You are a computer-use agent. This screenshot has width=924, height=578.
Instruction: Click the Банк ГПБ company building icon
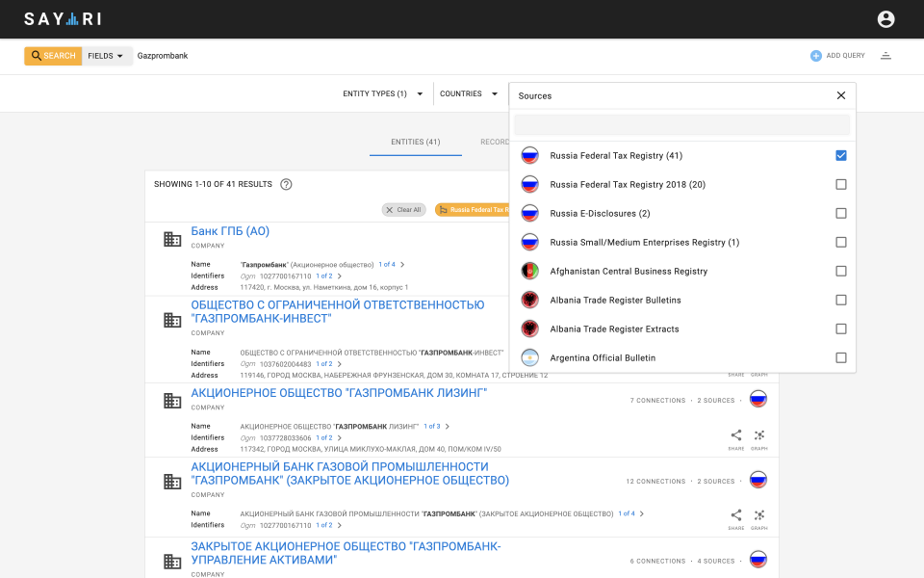tap(172, 239)
